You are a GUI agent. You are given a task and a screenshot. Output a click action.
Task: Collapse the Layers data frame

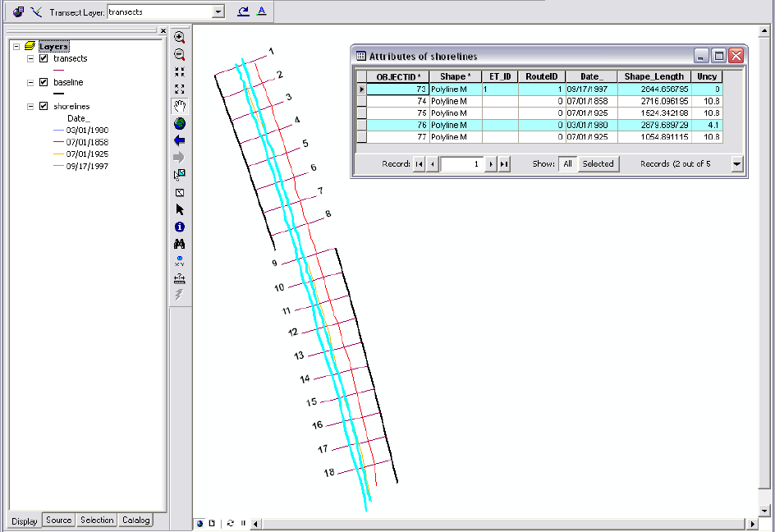[16, 47]
